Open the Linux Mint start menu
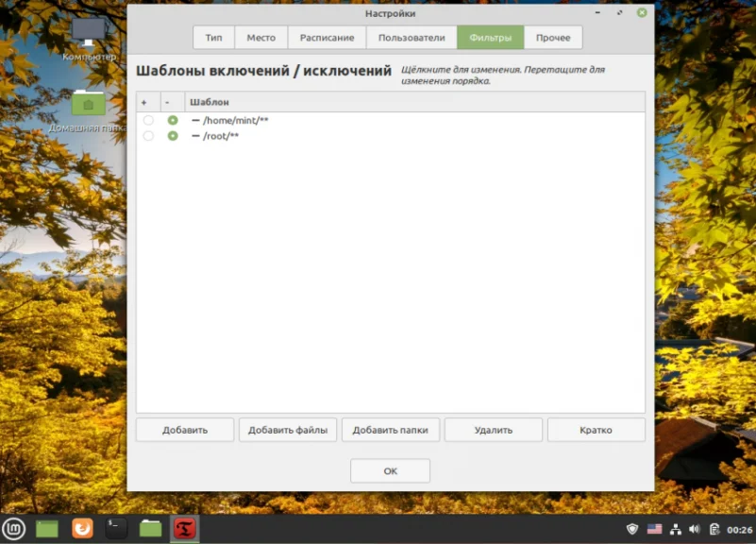 pos(13,529)
